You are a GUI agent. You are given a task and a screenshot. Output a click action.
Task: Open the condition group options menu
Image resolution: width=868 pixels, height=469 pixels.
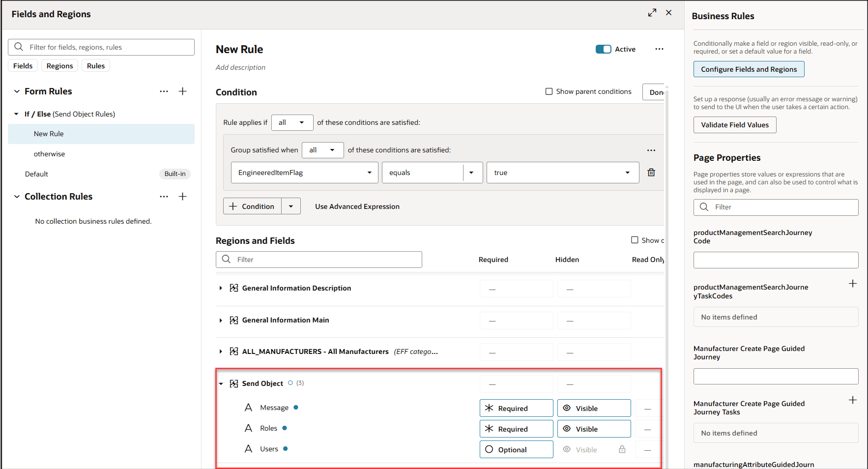click(651, 150)
